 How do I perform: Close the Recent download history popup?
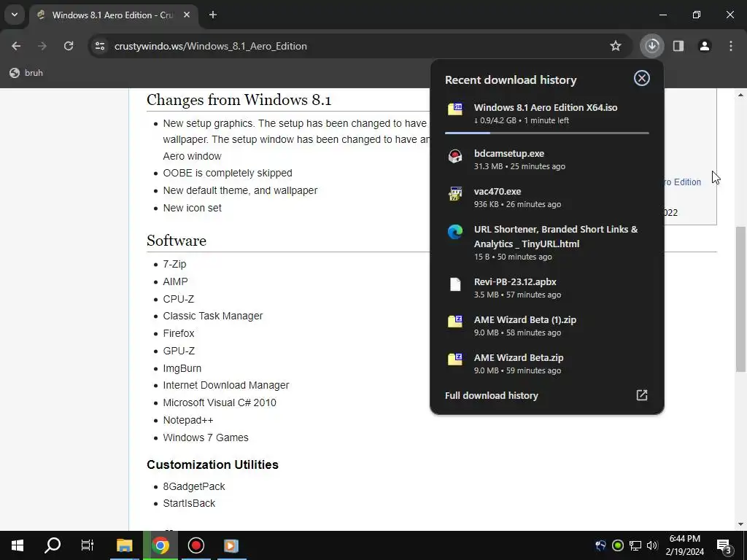(x=642, y=78)
